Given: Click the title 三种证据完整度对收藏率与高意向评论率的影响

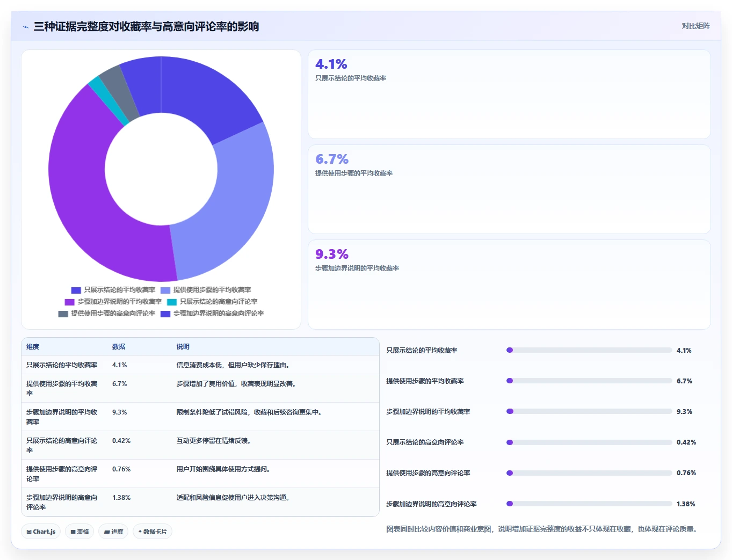Looking at the screenshot, I should (x=146, y=27).
